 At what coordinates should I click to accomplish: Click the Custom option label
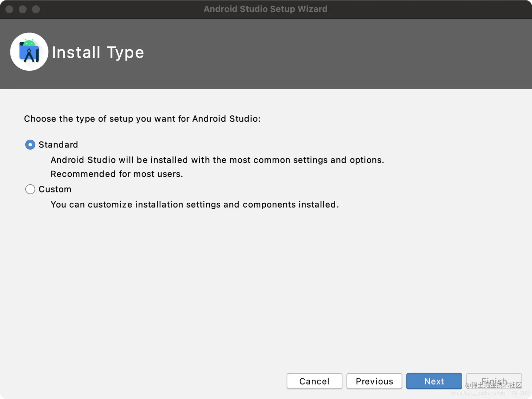55,189
